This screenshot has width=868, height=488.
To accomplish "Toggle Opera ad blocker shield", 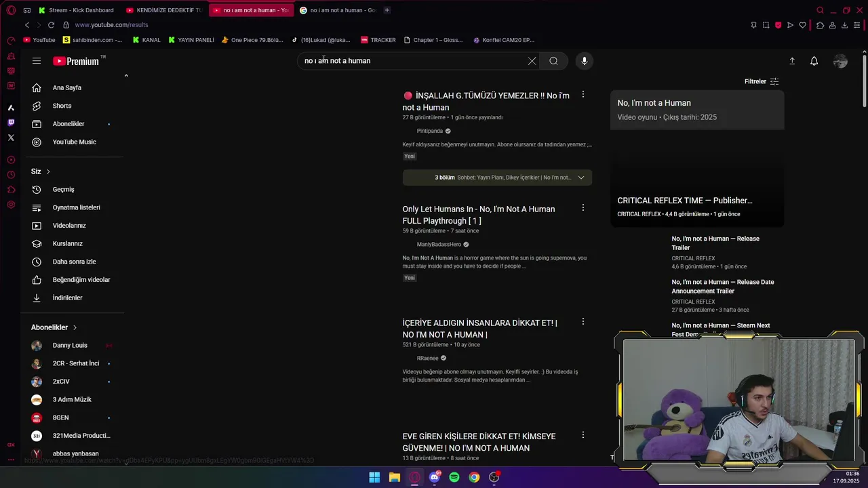I will (778, 25).
